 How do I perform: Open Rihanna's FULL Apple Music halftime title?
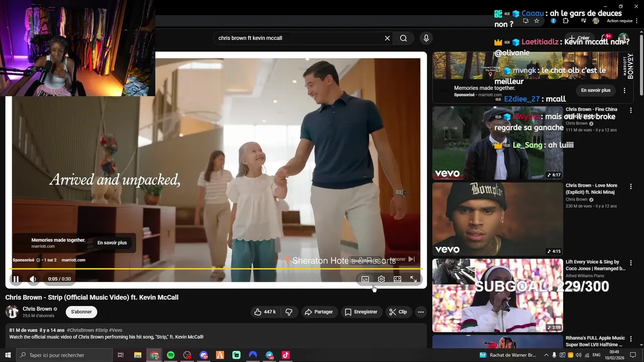click(x=595, y=341)
